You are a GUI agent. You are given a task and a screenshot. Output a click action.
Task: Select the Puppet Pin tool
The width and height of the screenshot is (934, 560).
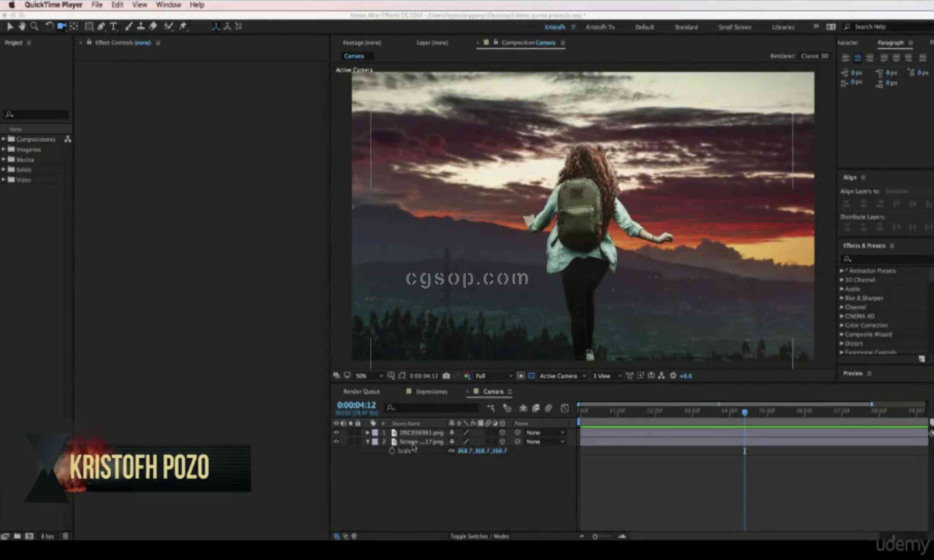pyautogui.click(x=183, y=26)
